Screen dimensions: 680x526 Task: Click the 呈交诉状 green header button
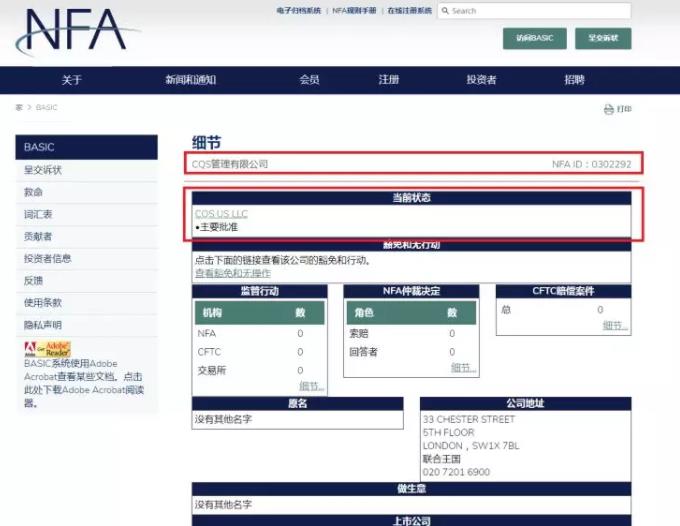(603, 38)
